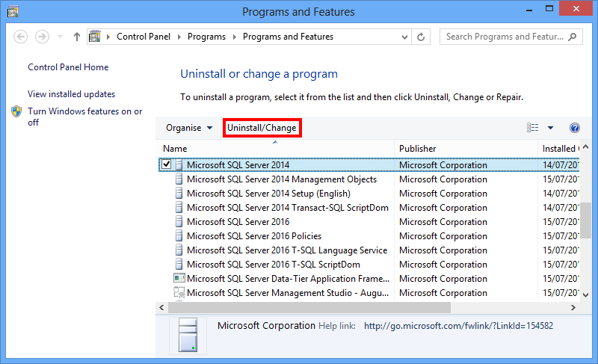Open the Organise menu
The image size is (598, 364).
(x=189, y=128)
